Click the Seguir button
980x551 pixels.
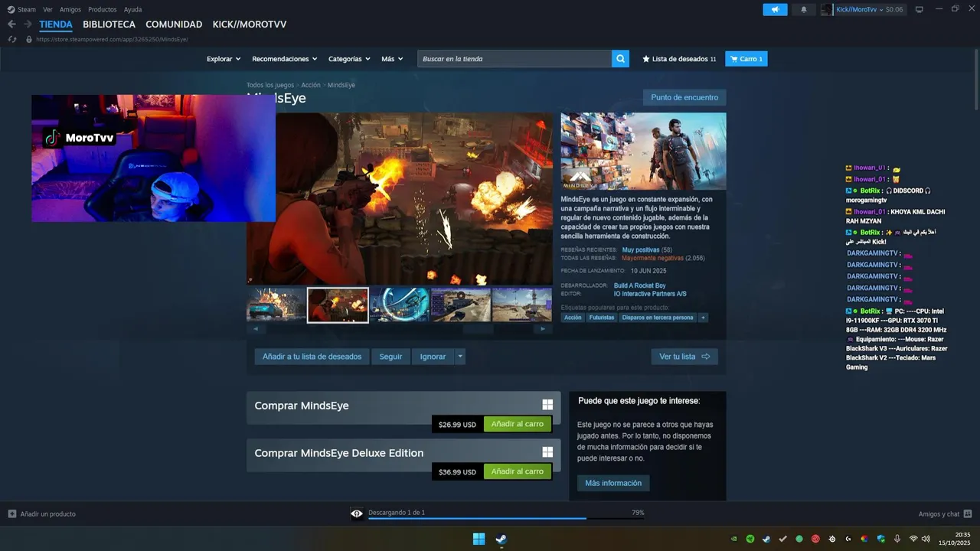(x=390, y=356)
